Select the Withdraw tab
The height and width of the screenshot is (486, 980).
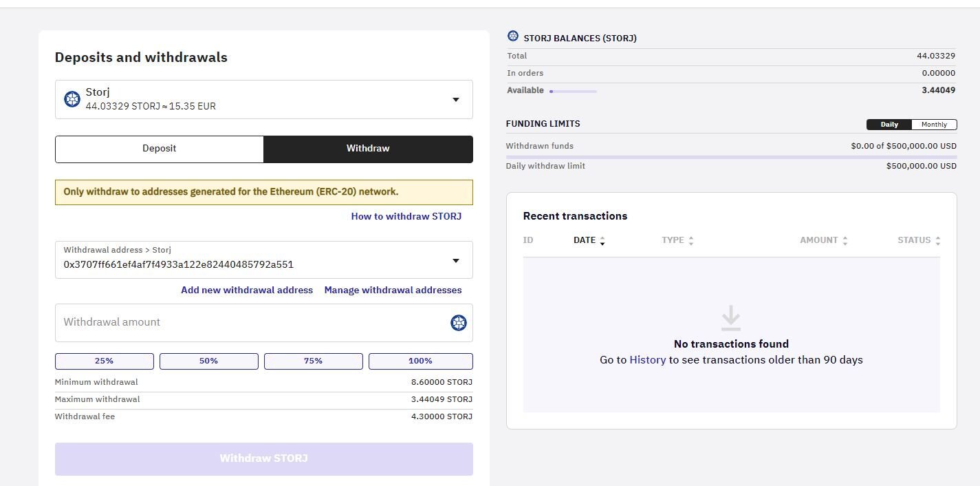(368, 149)
